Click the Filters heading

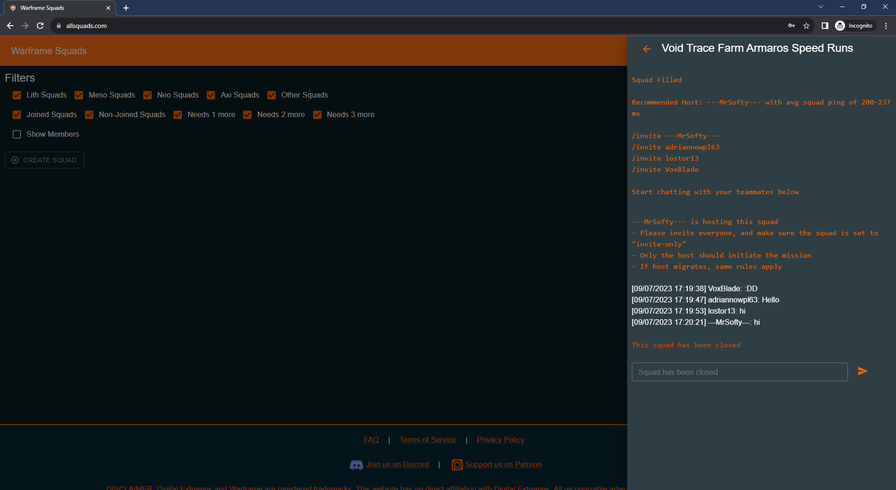pos(20,78)
